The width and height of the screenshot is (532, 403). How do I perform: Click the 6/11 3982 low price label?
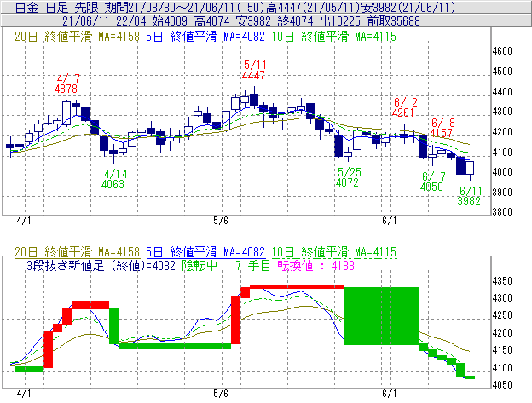[x=469, y=196]
